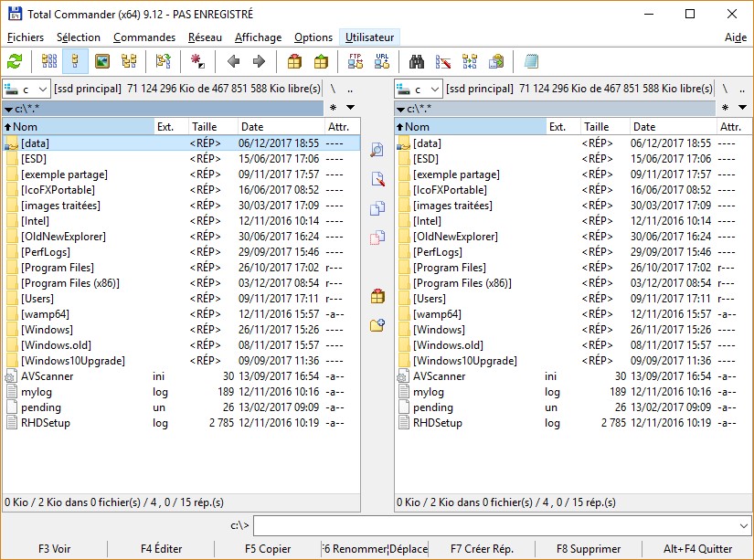Expand the command line history dropdown
Viewport: 754px width, 560px height.
pos(742,526)
